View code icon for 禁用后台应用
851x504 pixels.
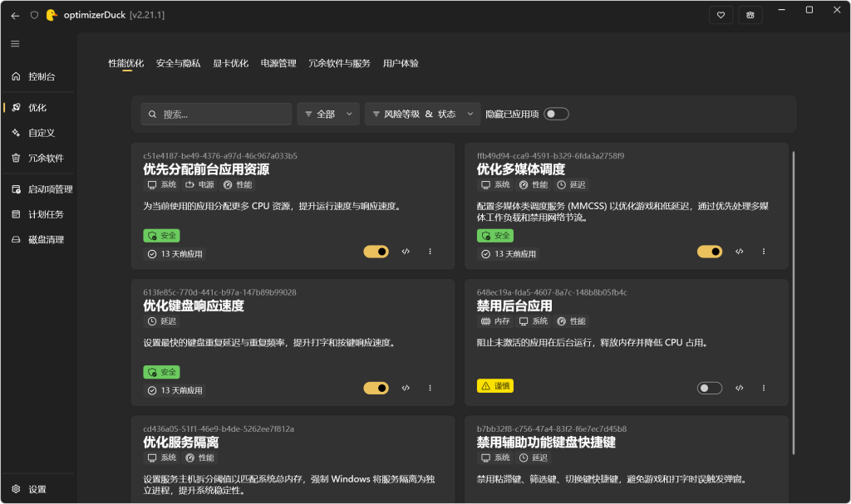739,388
